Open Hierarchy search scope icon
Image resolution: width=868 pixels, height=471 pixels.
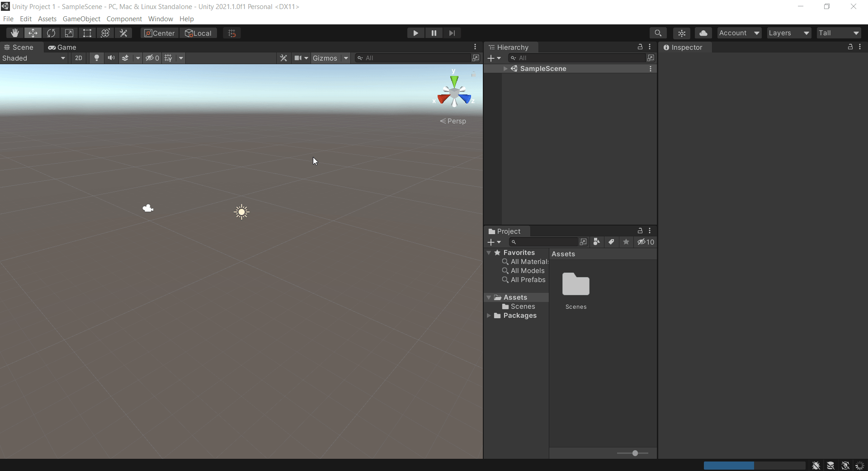651,58
